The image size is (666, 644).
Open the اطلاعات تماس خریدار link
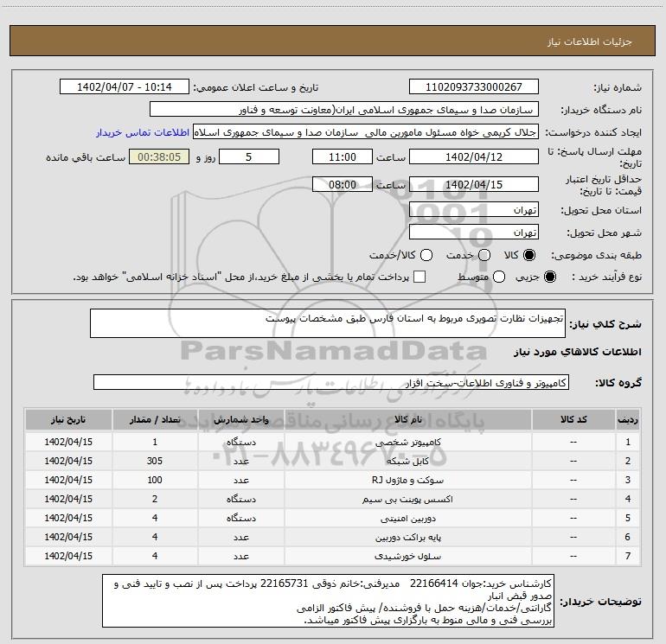[143, 132]
